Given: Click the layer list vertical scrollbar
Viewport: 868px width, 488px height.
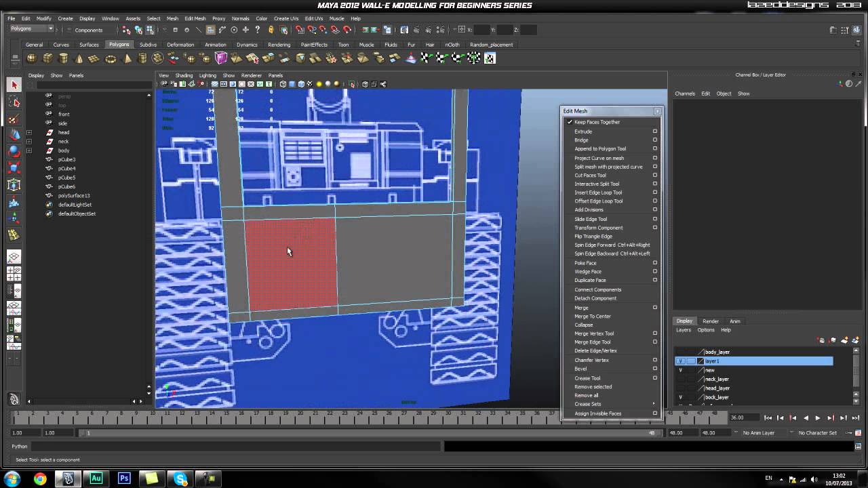Looking at the screenshot, I should click(x=856, y=376).
